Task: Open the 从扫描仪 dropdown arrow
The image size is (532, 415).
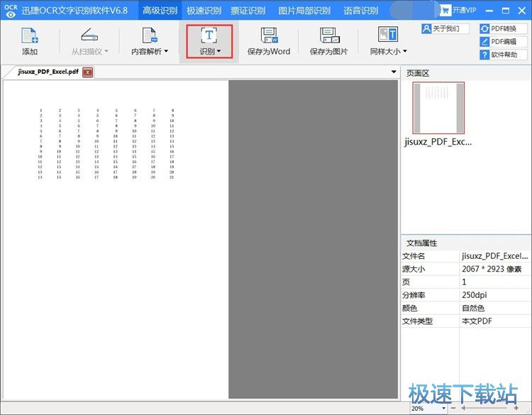Action: tap(106, 51)
